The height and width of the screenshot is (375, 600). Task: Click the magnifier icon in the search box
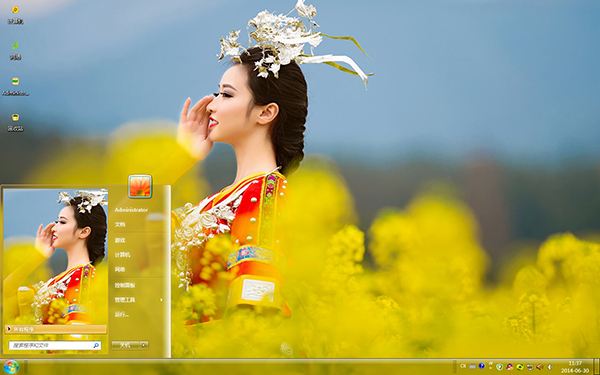click(96, 346)
